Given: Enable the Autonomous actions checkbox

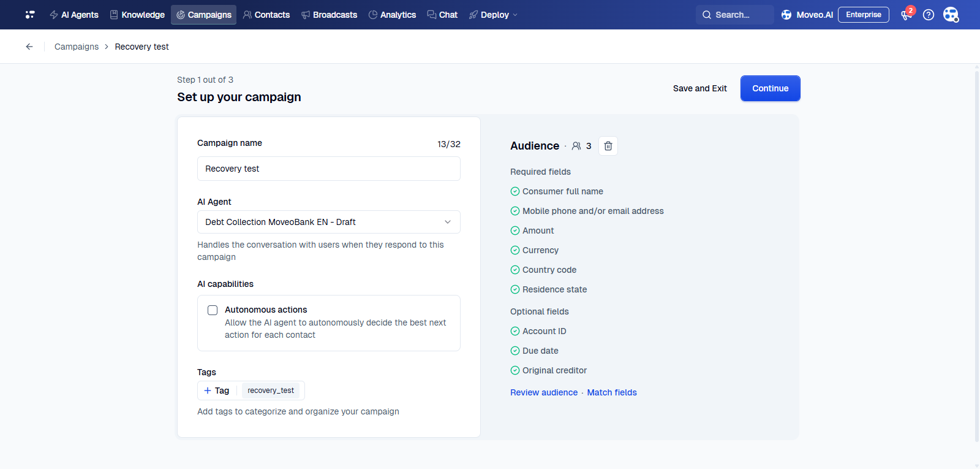Looking at the screenshot, I should (x=213, y=310).
